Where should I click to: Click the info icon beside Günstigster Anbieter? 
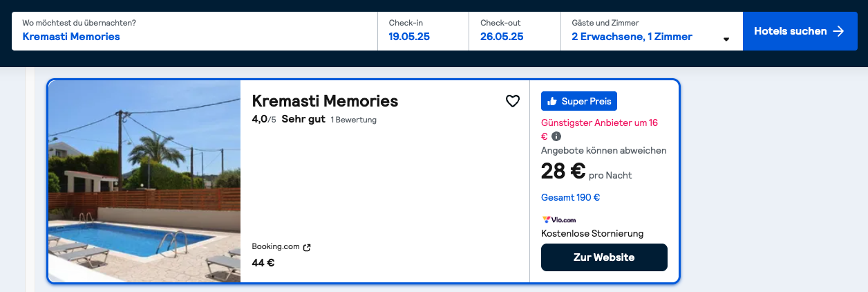coord(556,136)
